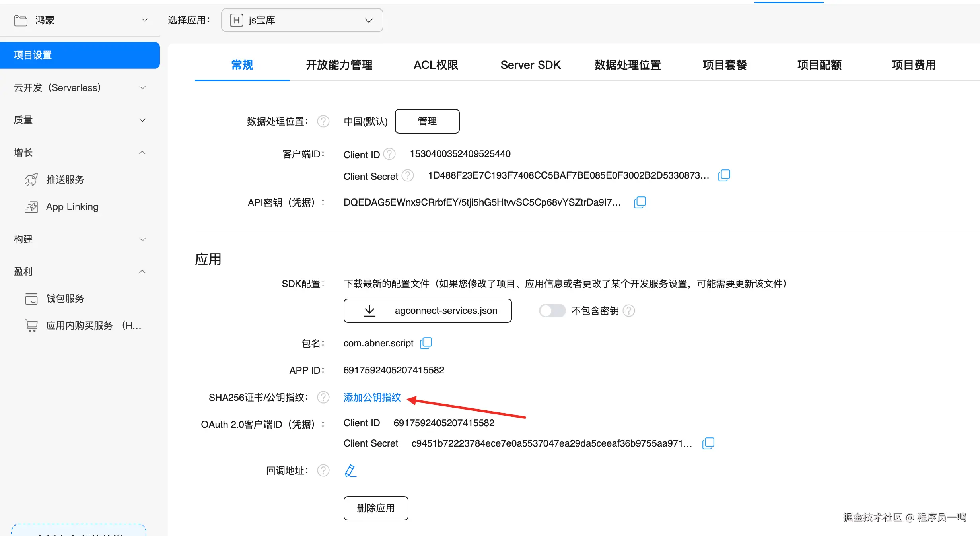Toggle the exclude-key switch
Screen dimensions: 980x536
552,311
